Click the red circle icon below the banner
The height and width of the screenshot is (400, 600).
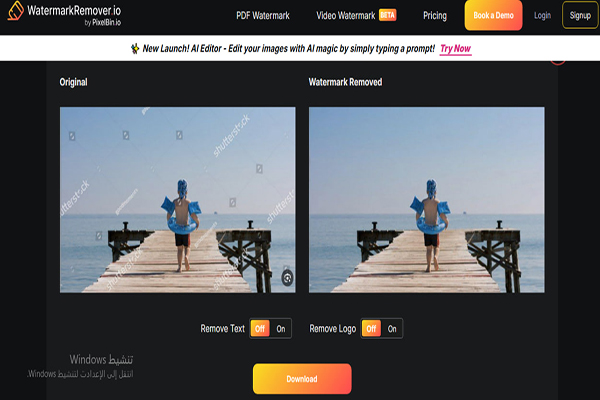[x=558, y=62]
